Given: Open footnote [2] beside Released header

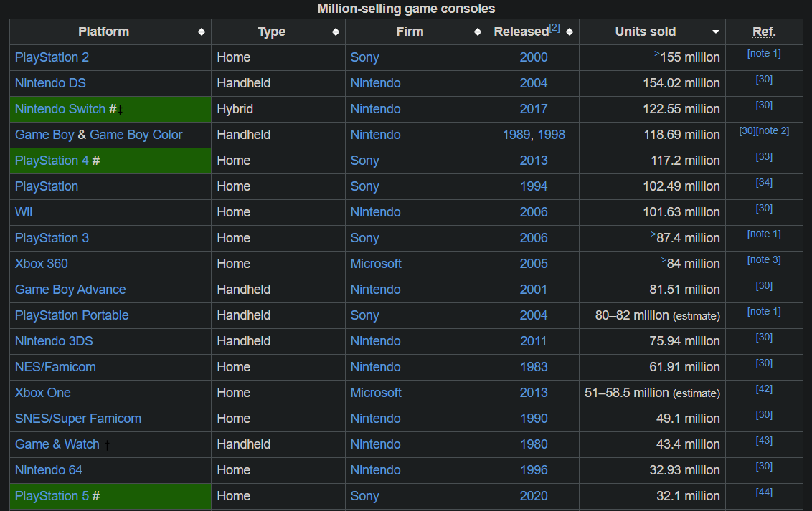Looking at the screenshot, I should 554,28.
